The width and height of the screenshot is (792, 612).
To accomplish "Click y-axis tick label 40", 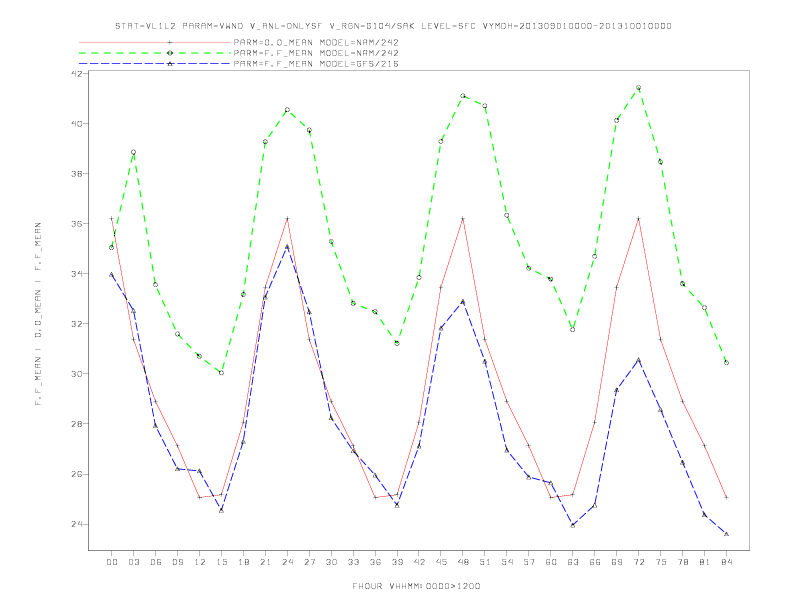I will [x=77, y=123].
